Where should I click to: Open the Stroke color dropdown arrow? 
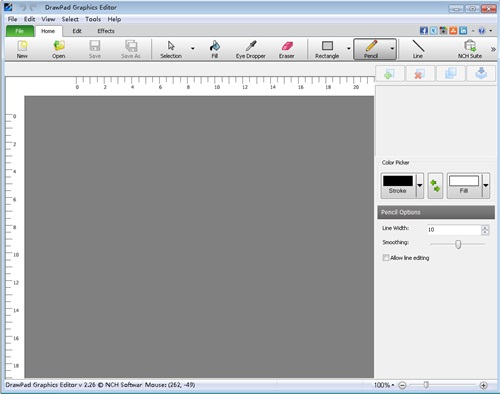[420, 186]
